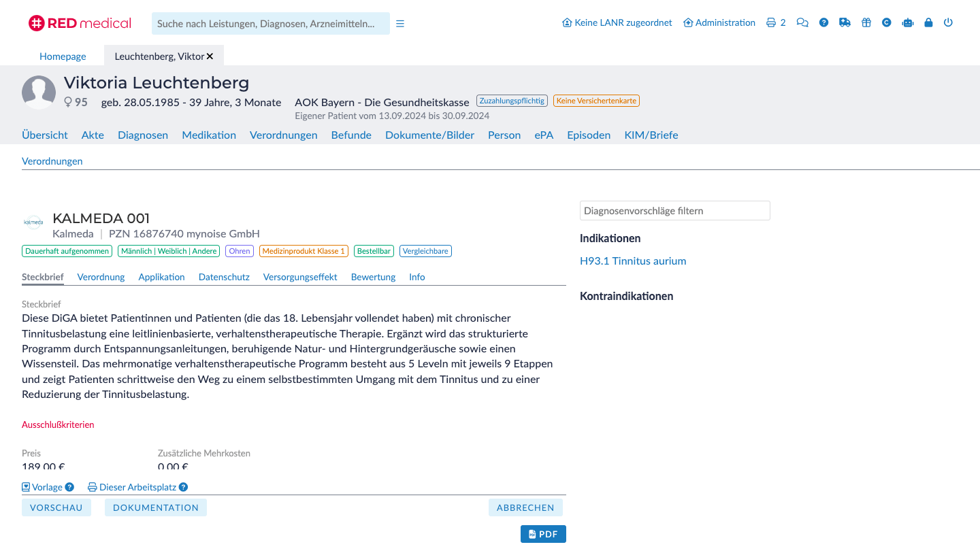Open the chat messages icon

click(x=802, y=22)
